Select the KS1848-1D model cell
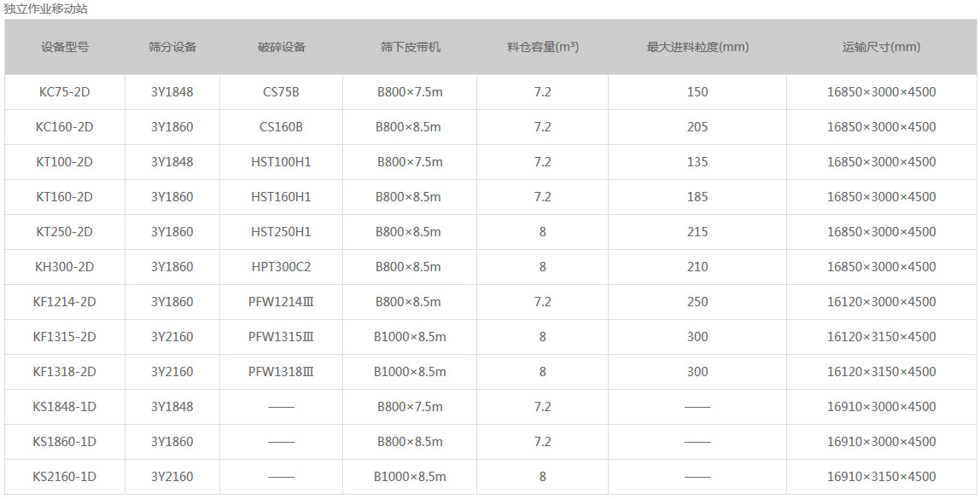 [x=65, y=407]
